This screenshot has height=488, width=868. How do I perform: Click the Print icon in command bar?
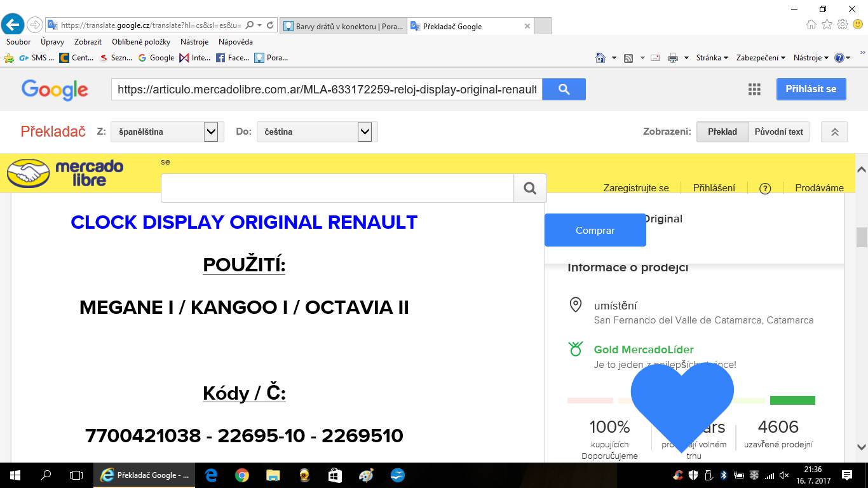[x=673, y=58]
